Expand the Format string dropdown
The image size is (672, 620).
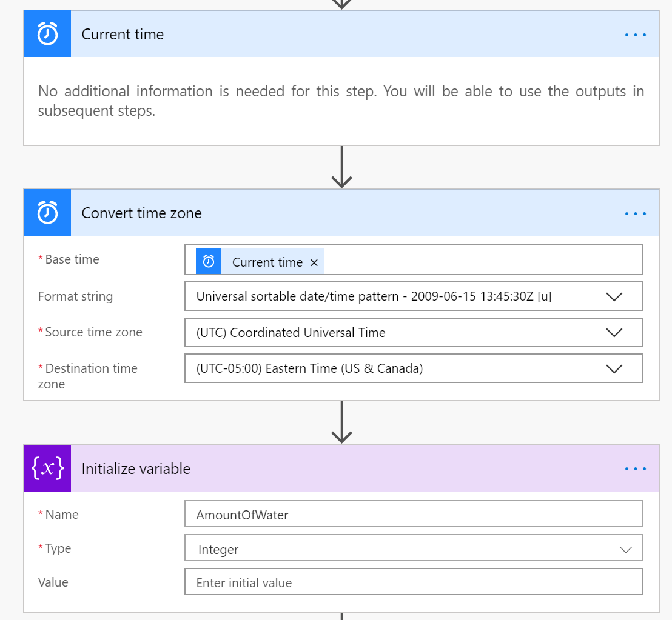(x=614, y=296)
